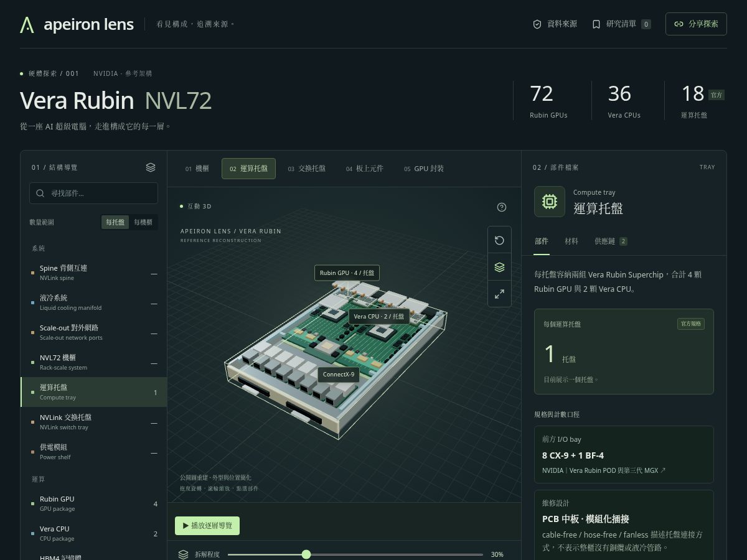
Task: Click the layers icon in 結構導覽 header
Action: point(151,167)
